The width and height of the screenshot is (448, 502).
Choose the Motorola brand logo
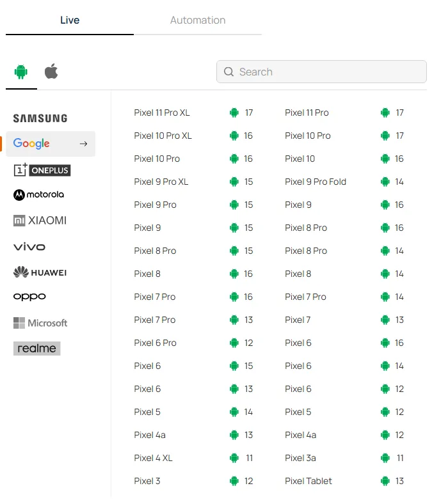point(39,194)
